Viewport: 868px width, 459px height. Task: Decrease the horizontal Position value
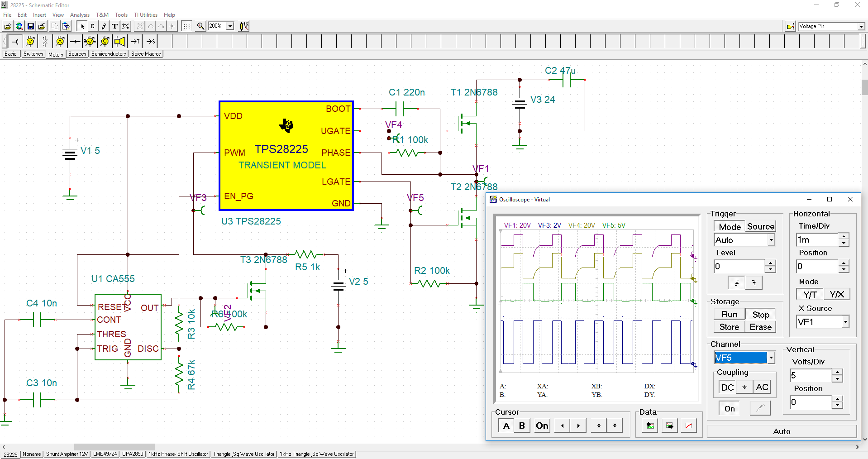click(844, 269)
